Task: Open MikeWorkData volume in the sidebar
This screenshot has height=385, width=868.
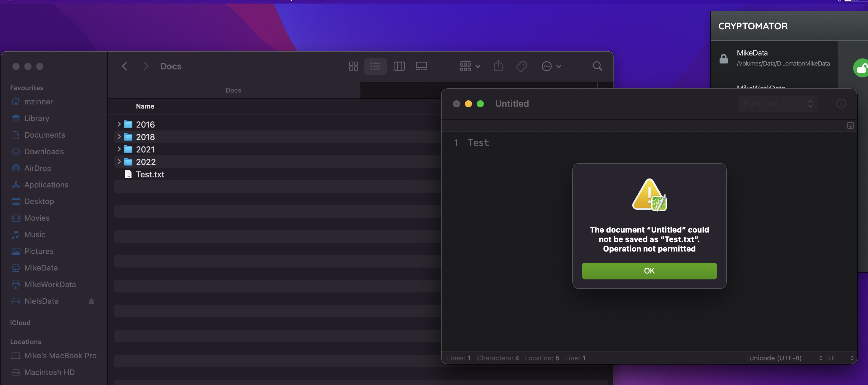Action: (x=50, y=284)
